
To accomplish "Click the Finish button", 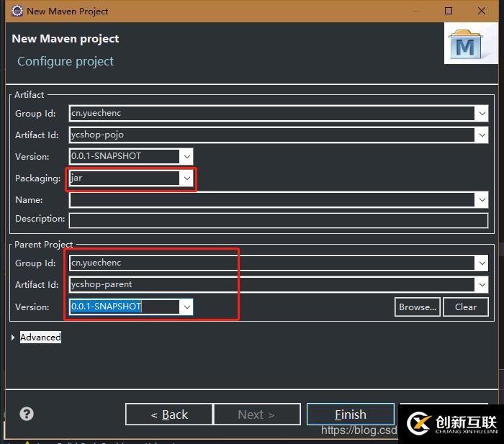I will point(351,414).
